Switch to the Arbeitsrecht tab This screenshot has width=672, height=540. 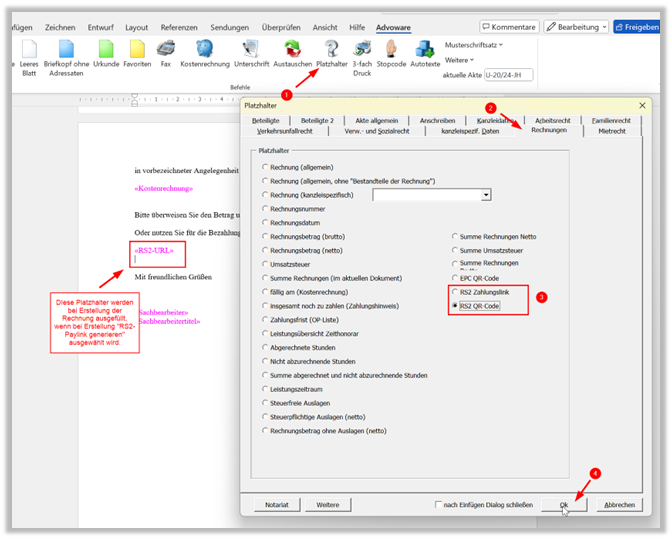(553, 120)
